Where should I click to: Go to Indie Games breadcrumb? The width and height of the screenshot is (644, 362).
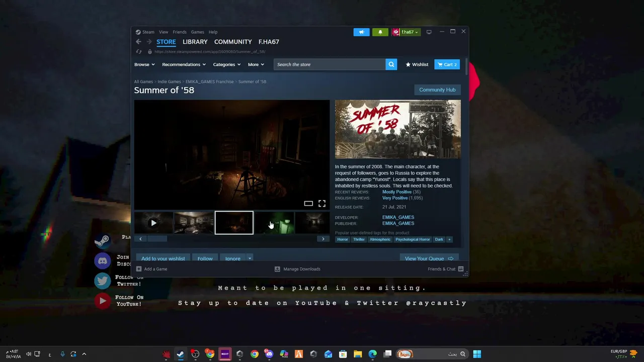[x=169, y=81]
